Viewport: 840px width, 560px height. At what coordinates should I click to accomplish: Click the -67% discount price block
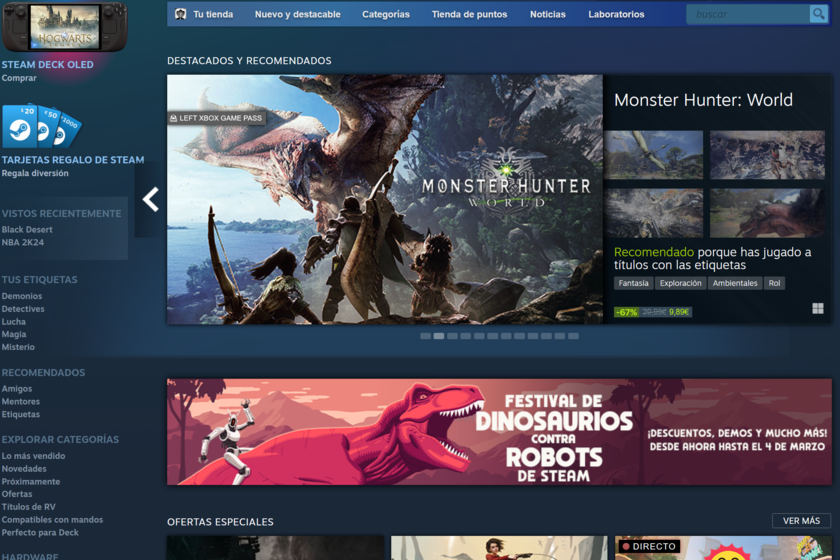pyautogui.click(x=653, y=312)
